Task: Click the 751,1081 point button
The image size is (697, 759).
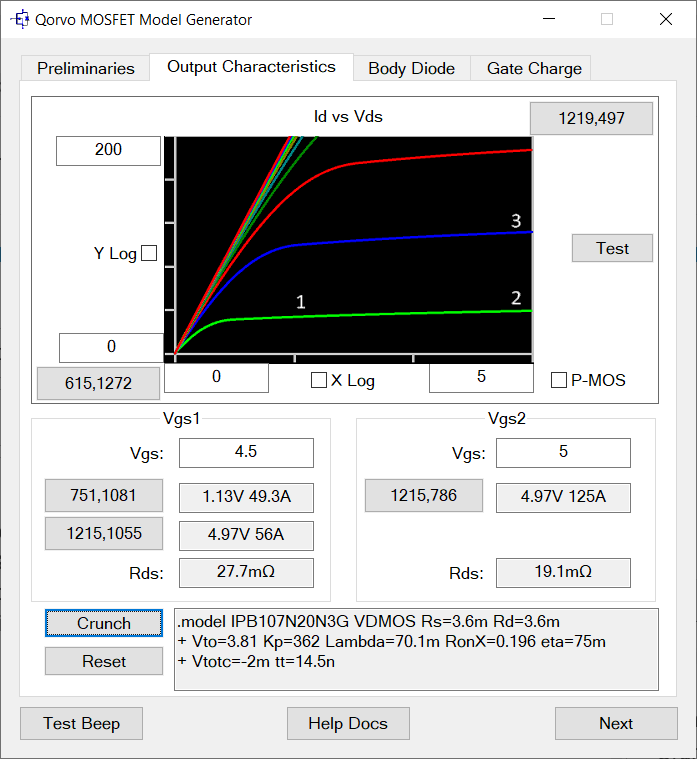Action: pos(104,494)
